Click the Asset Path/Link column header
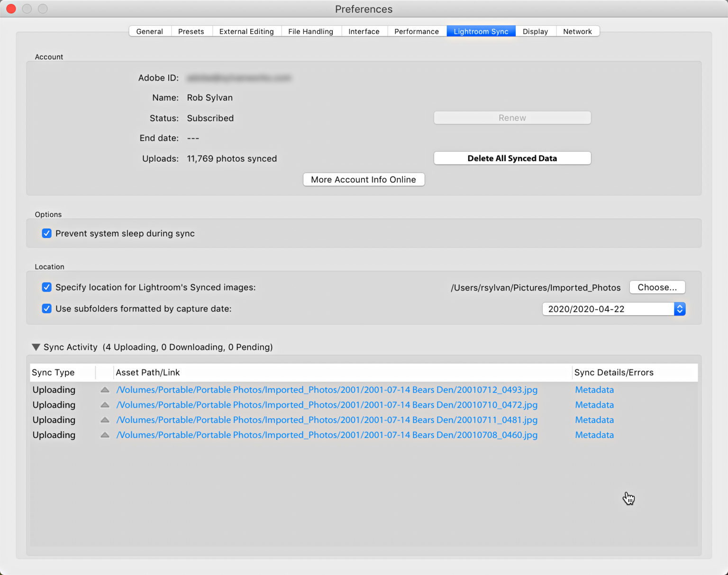728x575 pixels. (343, 373)
